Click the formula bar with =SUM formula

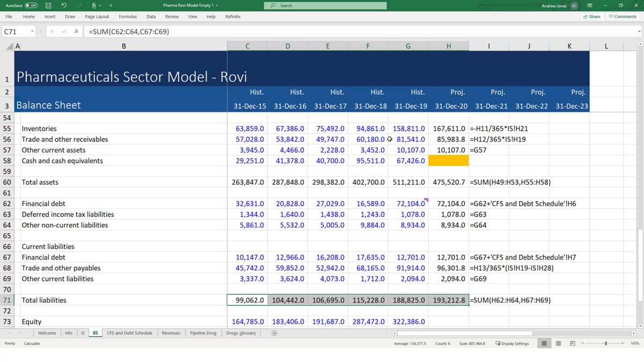tap(360, 32)
